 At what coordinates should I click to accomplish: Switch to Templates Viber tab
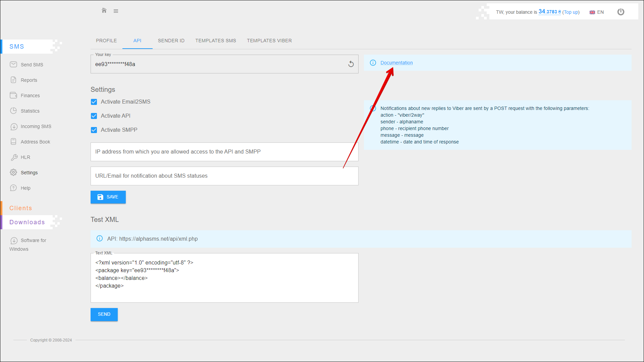[269, 41]
